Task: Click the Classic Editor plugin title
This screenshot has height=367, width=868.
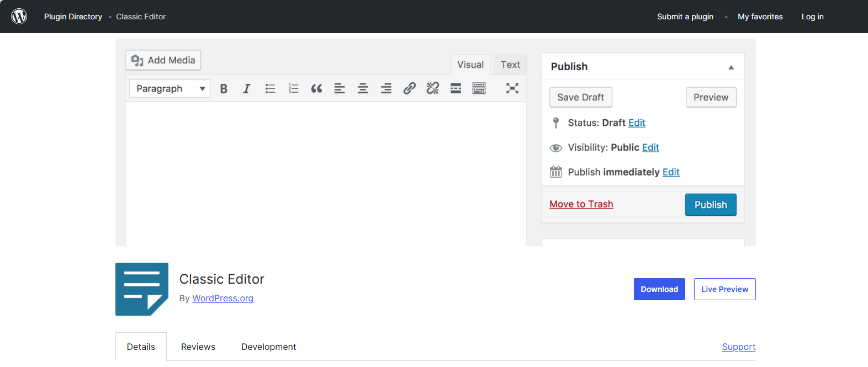Action: (222, 279)
